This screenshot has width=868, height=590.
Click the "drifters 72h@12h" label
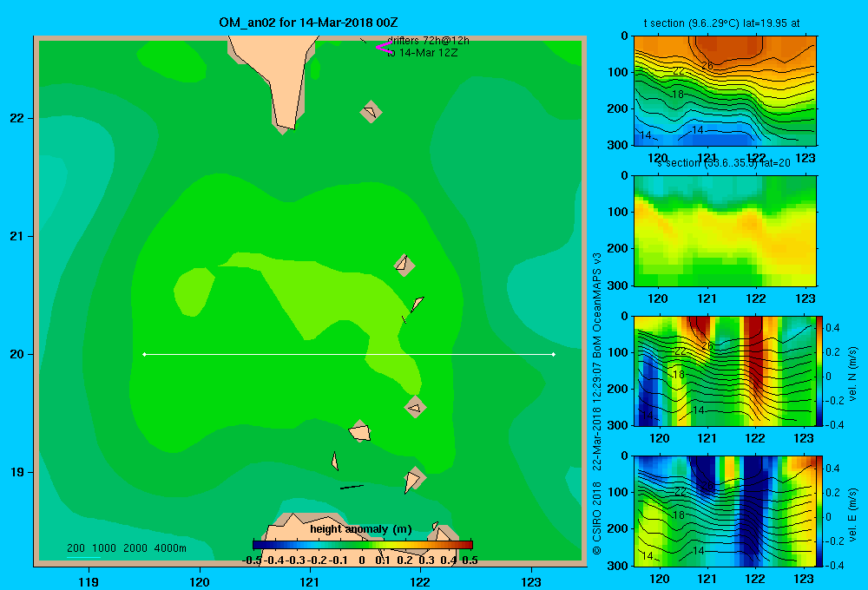pos(428,41)
